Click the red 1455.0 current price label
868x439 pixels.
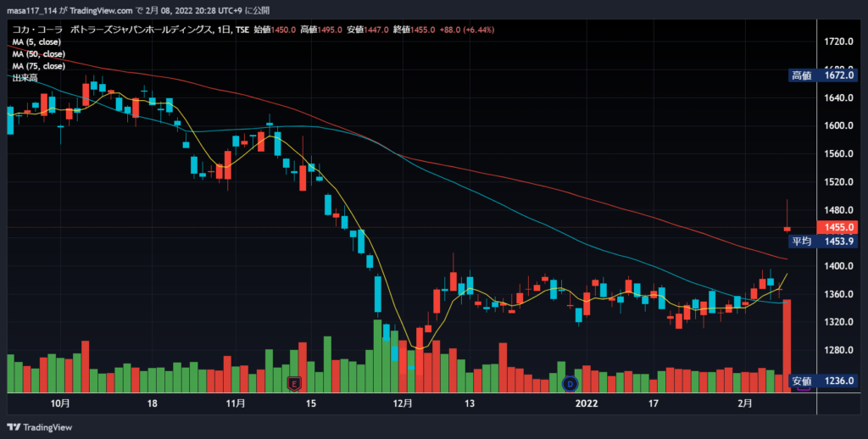(837, 227)
